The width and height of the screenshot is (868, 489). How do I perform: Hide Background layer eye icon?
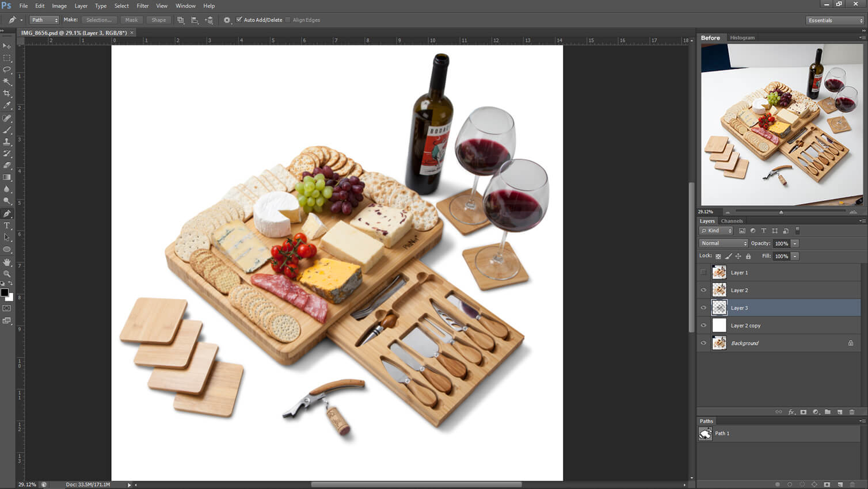pyautogui.click(x=703, y=343)
